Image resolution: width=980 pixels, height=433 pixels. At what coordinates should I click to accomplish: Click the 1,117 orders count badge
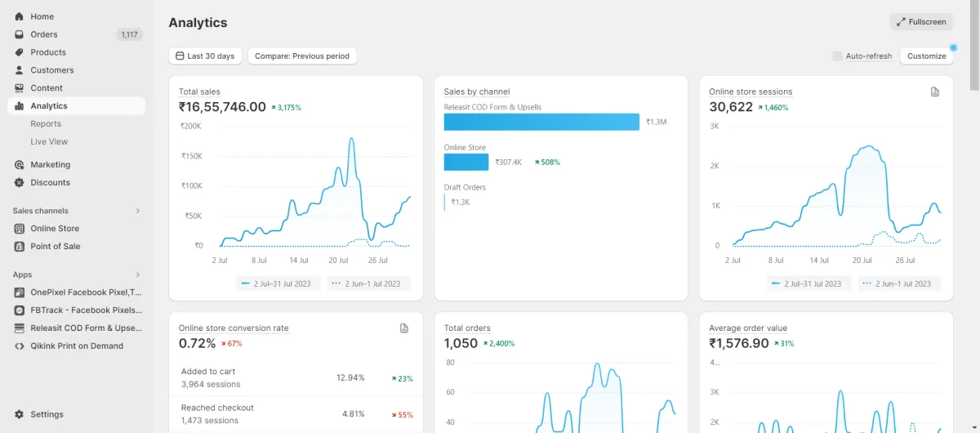[129, 34]
